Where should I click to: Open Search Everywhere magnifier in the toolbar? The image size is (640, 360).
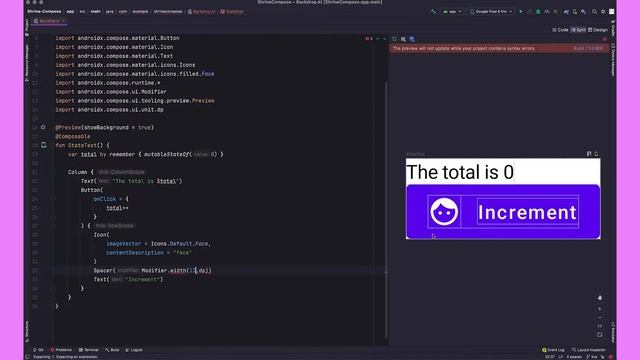coord(594,12)
